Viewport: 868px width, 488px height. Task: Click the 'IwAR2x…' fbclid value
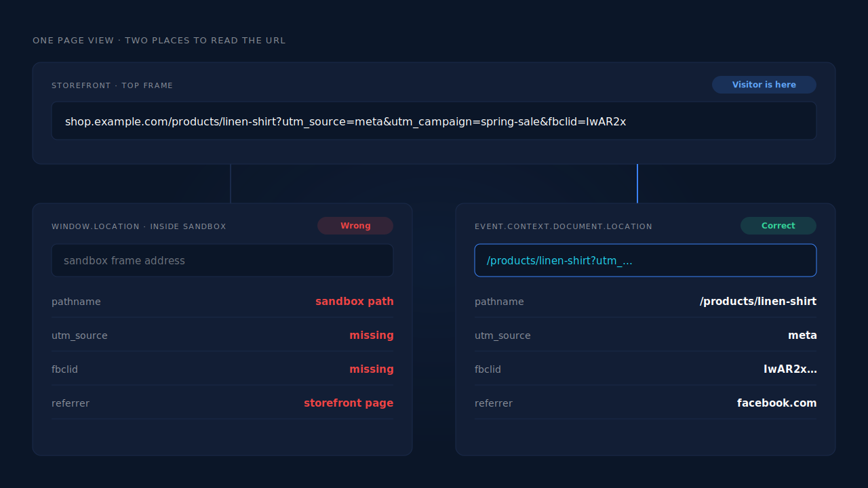(x=790, y=369)
